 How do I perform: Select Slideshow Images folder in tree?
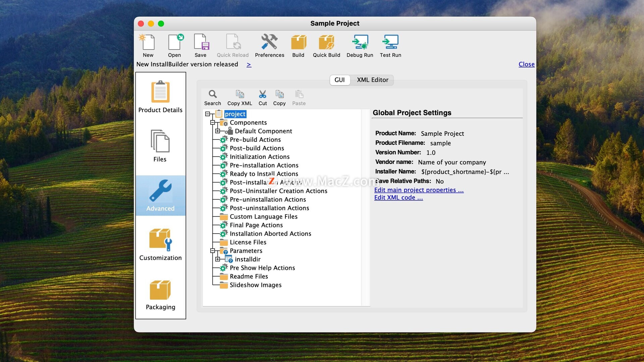[x=256, y=285]
